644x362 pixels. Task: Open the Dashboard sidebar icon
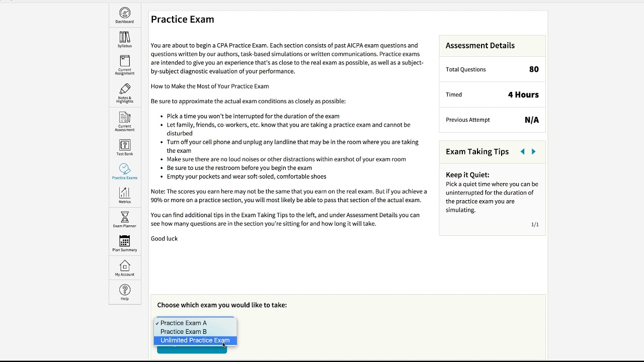(x=125, y=13)
